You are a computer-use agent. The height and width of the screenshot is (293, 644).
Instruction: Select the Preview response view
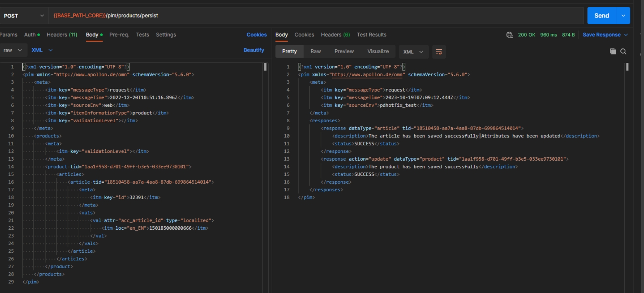click(344, 51)
